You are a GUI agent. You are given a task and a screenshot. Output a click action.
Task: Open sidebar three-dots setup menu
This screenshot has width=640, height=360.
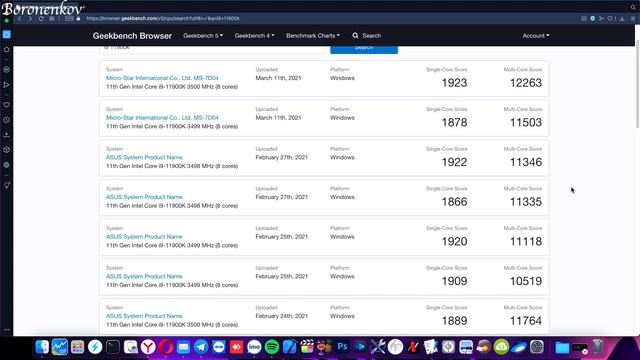coord(7,329)
